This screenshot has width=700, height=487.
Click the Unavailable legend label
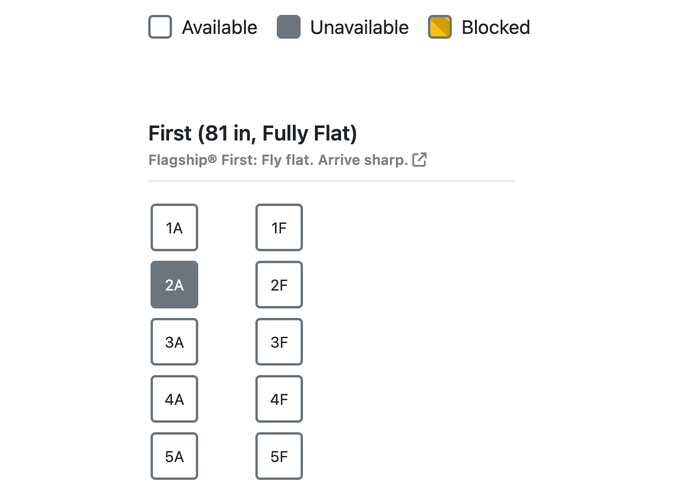[359, 27]
